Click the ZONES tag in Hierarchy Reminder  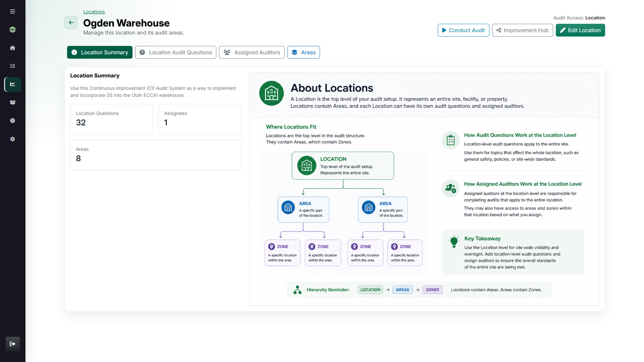pos(432,290)
